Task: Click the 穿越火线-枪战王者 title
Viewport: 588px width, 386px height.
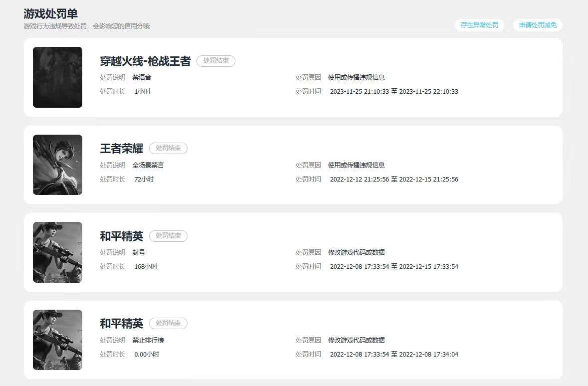Action: point(146,61)
